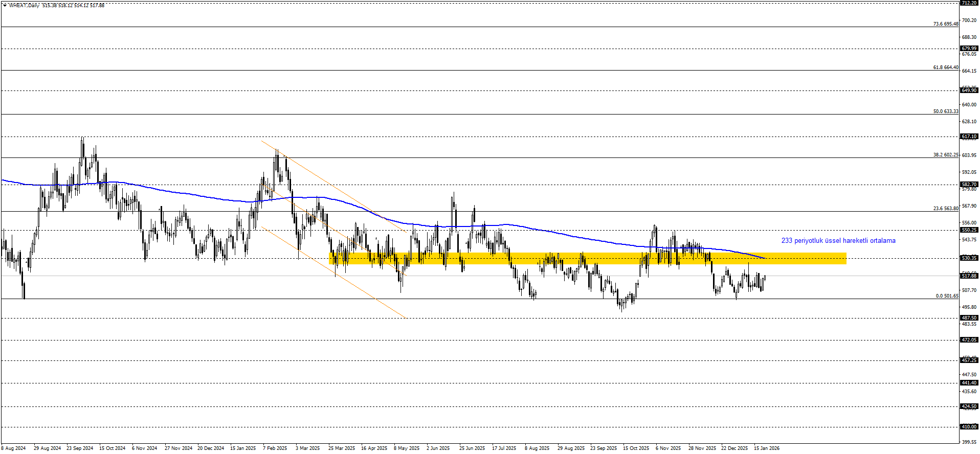Click the WHEAT,Daily chart title text
This screenshot has height=454, width=980.
24,6
